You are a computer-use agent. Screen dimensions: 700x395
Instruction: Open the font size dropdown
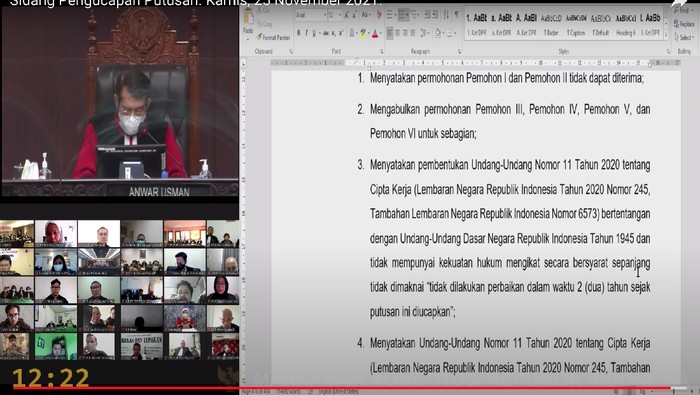340,15
